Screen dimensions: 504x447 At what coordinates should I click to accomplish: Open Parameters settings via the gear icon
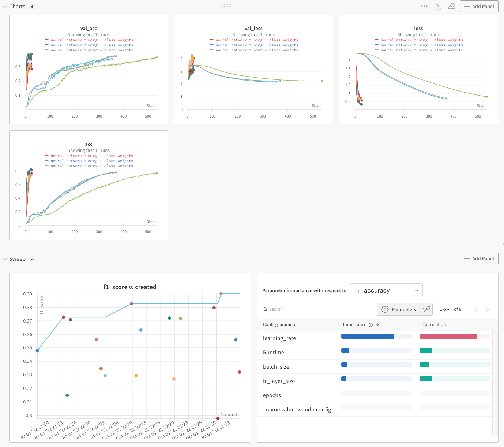click(385, 309)
